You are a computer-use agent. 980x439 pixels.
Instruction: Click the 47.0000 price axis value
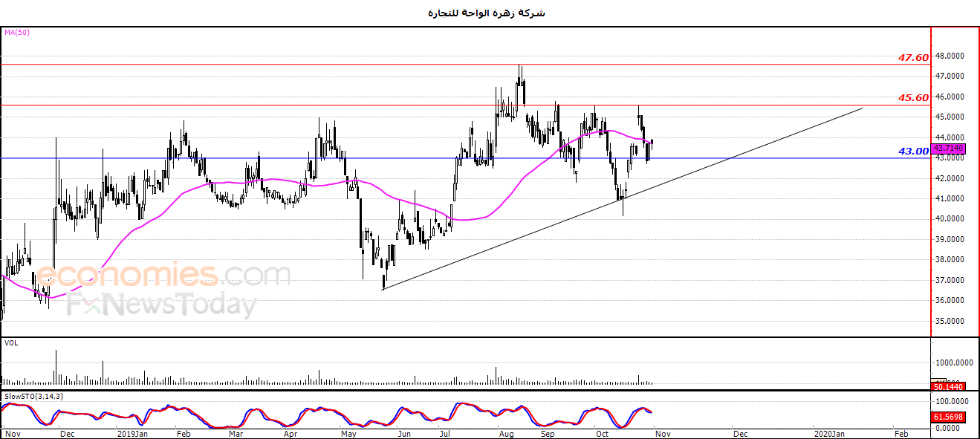point(950,77)
